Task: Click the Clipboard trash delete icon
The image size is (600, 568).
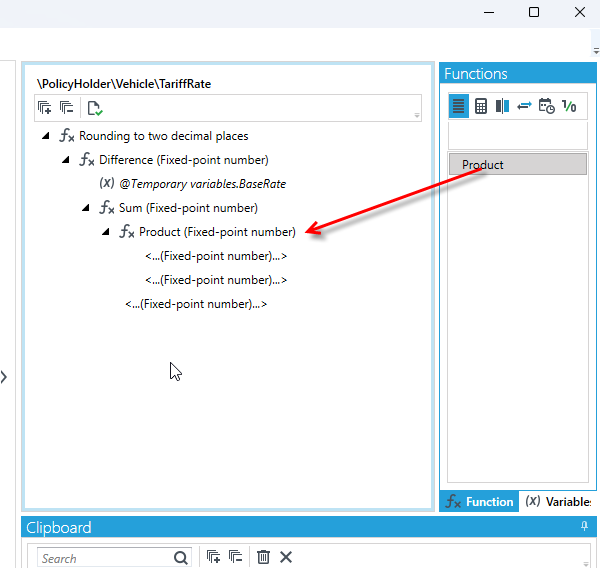Action: tap(263, 557)
